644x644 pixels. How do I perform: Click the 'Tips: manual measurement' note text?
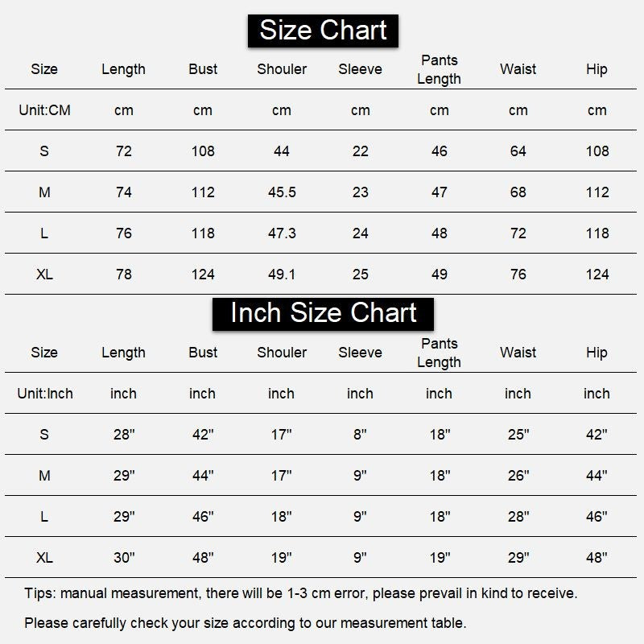[300, 593]
